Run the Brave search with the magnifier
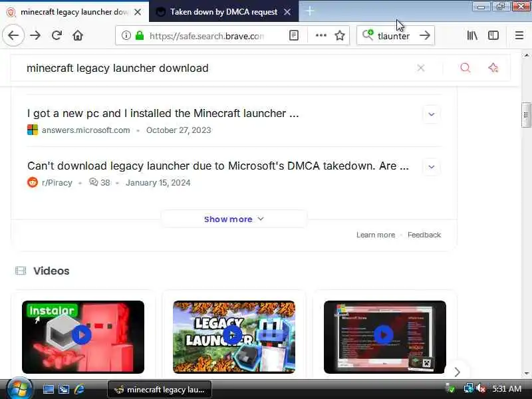Screen dimensions: 532x399 [x=465, y=68]
